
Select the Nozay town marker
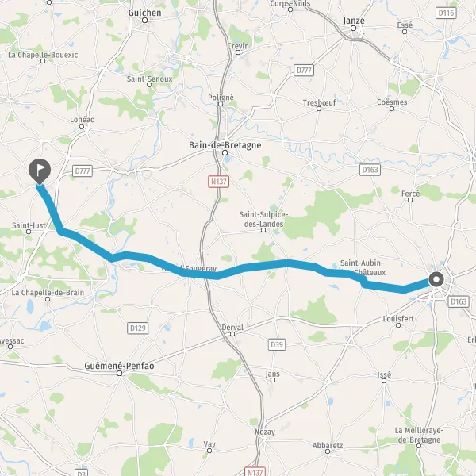click(265, 438)
